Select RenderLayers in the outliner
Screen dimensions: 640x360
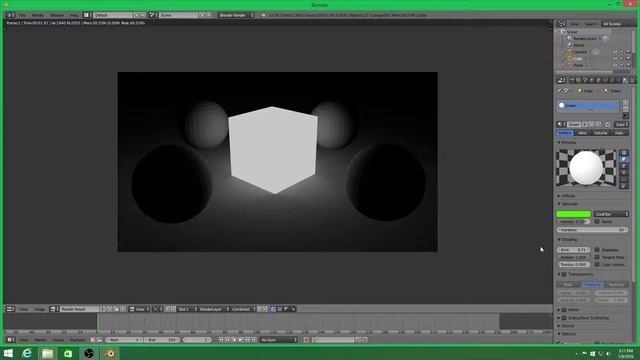pos(584,38)
